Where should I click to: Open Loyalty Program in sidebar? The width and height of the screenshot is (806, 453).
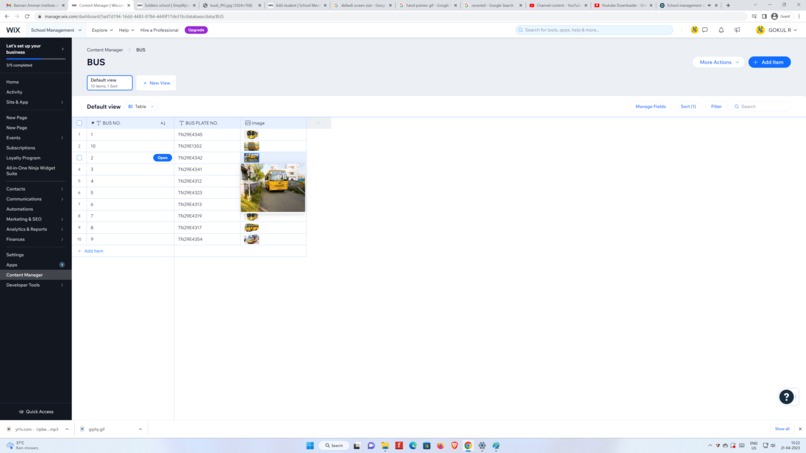pyautogui.click(x=23, y=158)
